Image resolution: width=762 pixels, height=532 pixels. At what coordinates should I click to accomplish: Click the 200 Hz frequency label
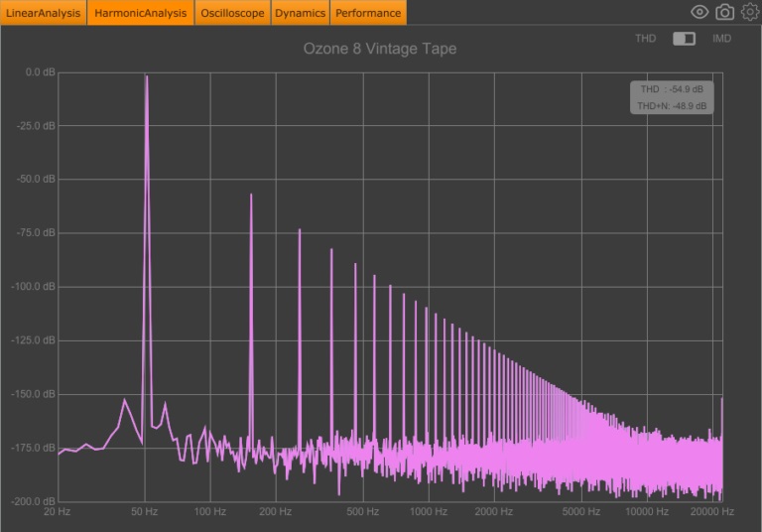click(276, 511)
